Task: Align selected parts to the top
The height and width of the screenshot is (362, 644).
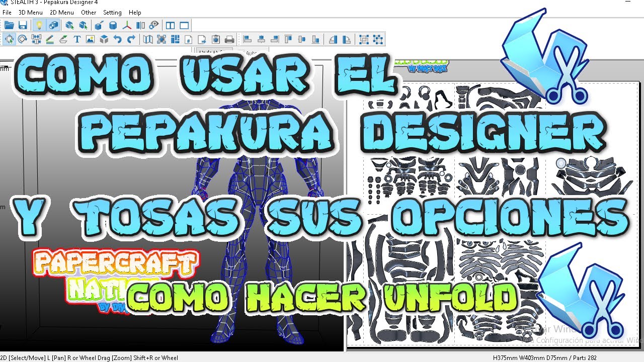Action: point(288,39)
